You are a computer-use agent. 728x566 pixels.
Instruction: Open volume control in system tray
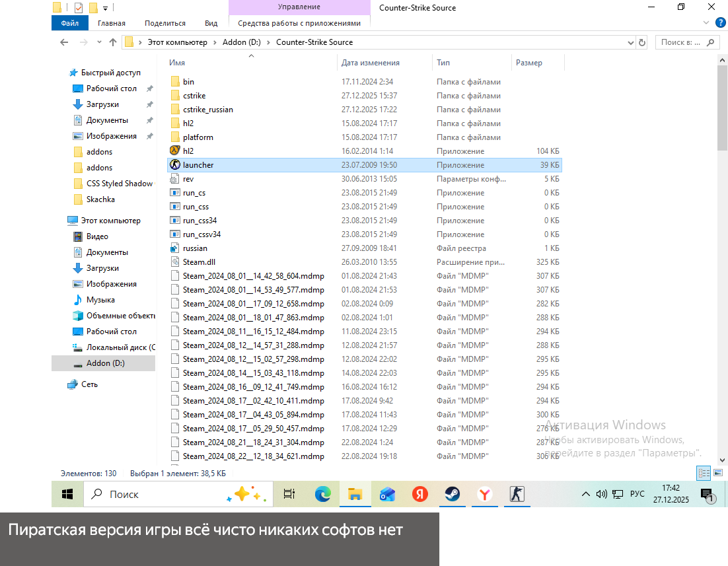601,494
